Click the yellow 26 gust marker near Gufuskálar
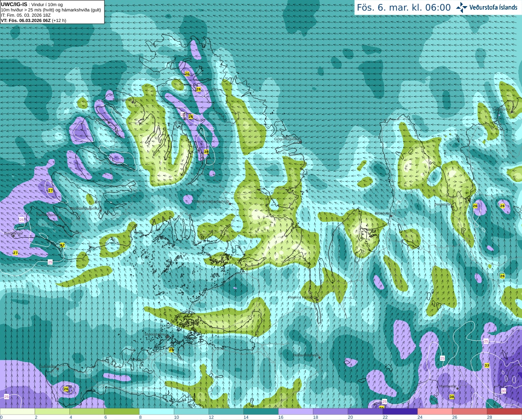 (66, 389)
